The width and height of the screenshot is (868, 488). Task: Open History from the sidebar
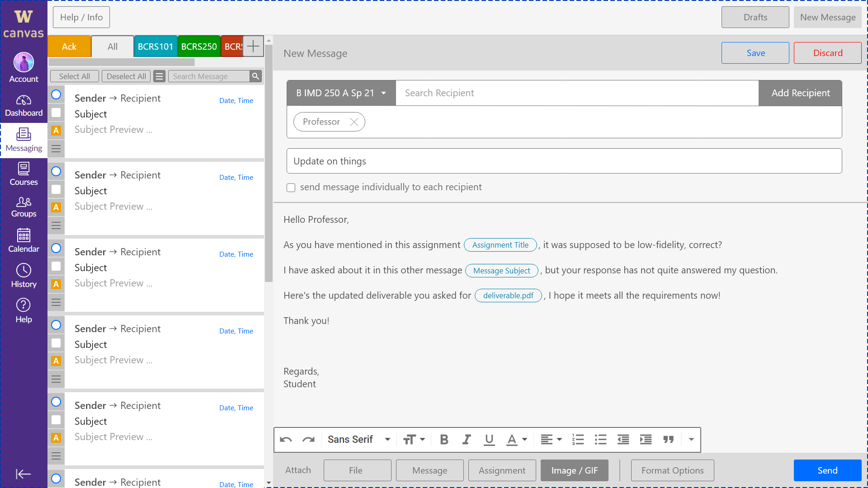click(24, 276)
